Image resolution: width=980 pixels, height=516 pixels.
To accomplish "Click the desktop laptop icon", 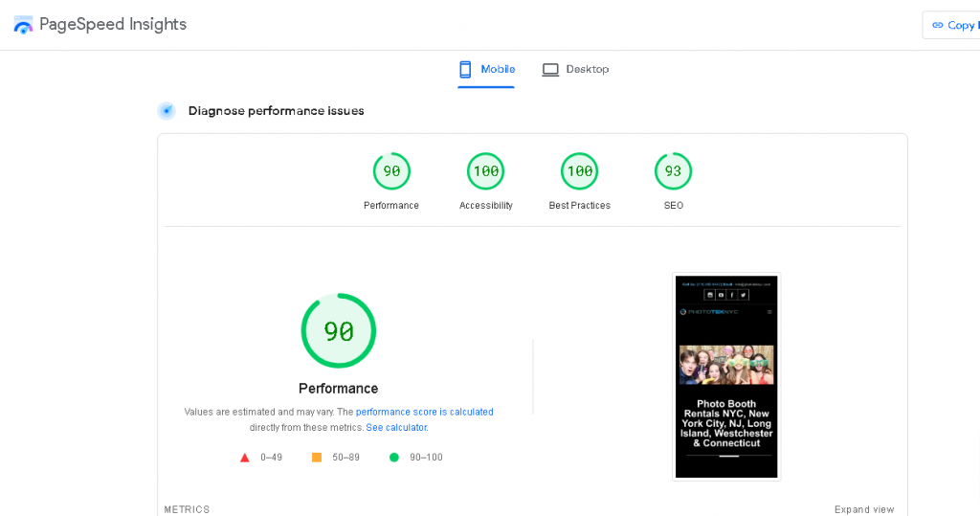I will point(550,70).
